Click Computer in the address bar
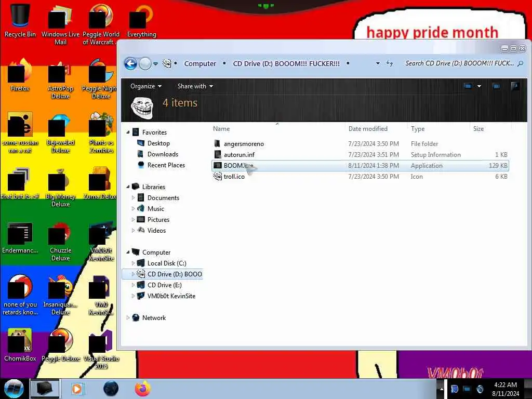532x399 pixels. (200, 64)
